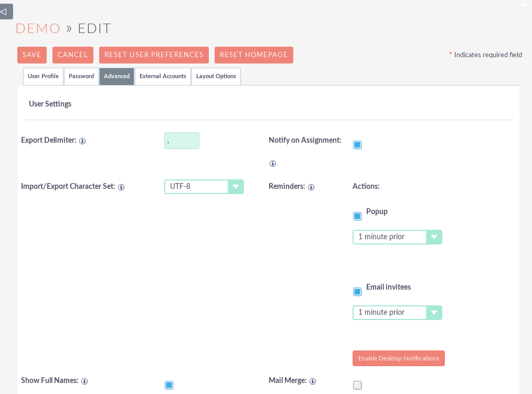
Task: Click info icon beside Import/Export Character Set
Action: pos(121,187)
